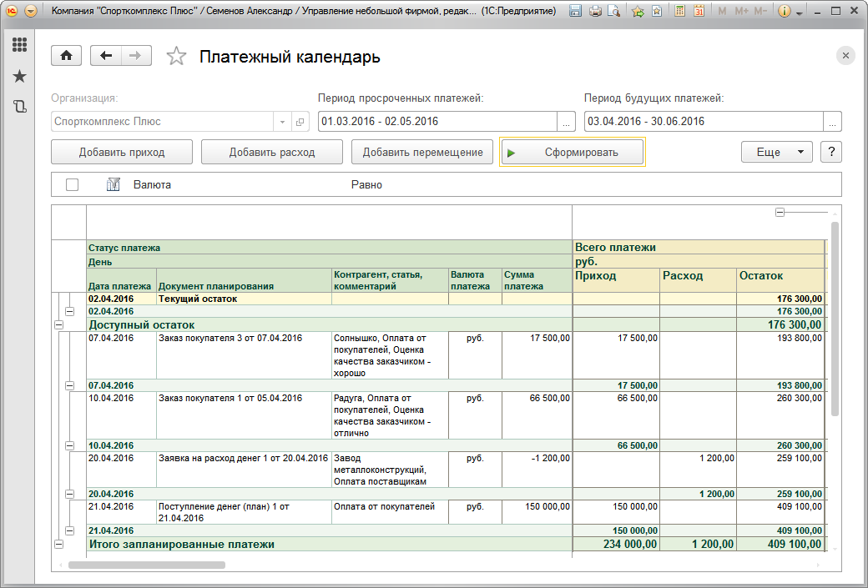868x588 pixels.
Task: Add Платежный календарь to favorites with star
Action: (176, 57)
